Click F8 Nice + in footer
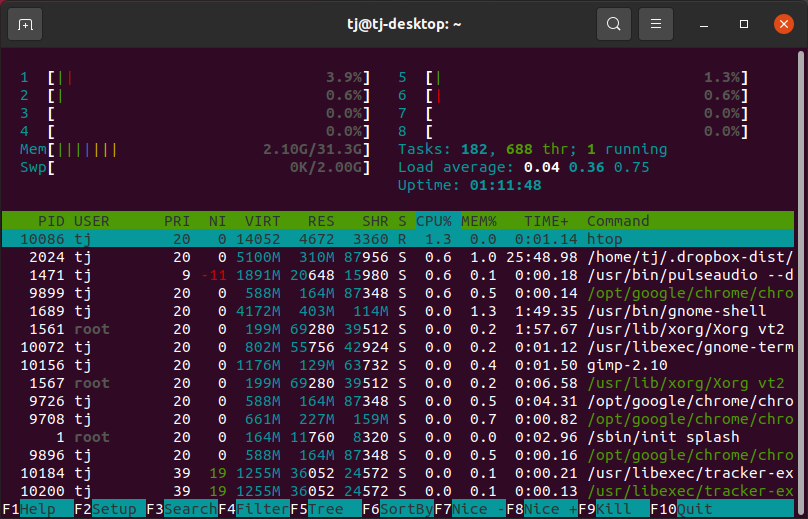Viewport: 808px width, 519px height. point(542,509)
